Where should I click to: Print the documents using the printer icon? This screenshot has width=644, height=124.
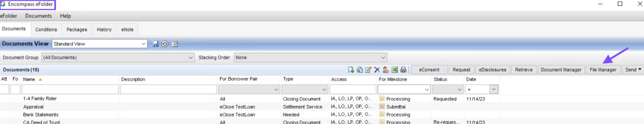(x=403, y=70)
